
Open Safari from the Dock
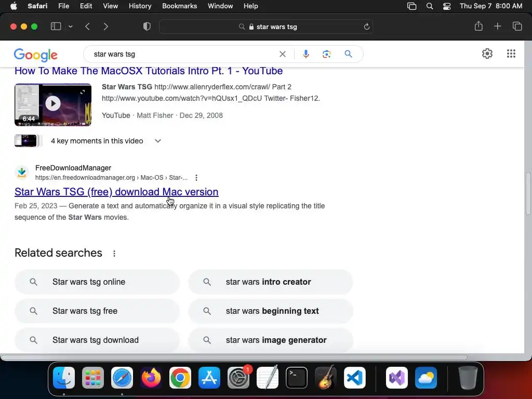tap(122, 378)
